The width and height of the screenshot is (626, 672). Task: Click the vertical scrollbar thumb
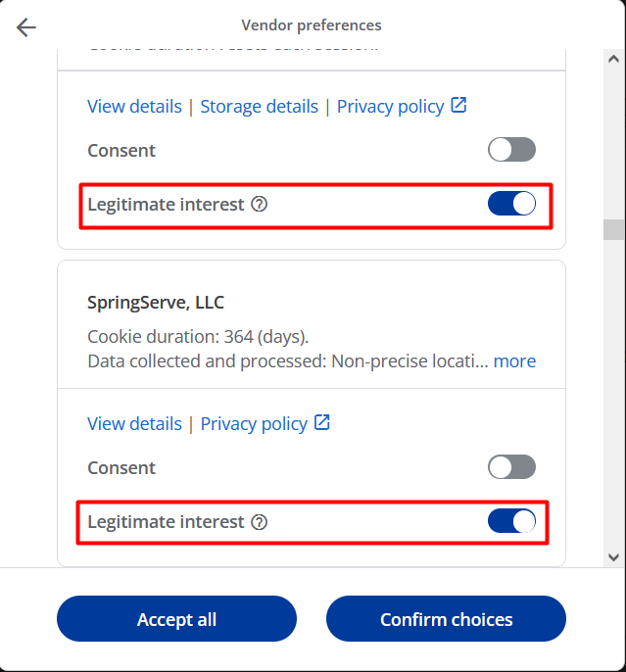pos(613,229)
